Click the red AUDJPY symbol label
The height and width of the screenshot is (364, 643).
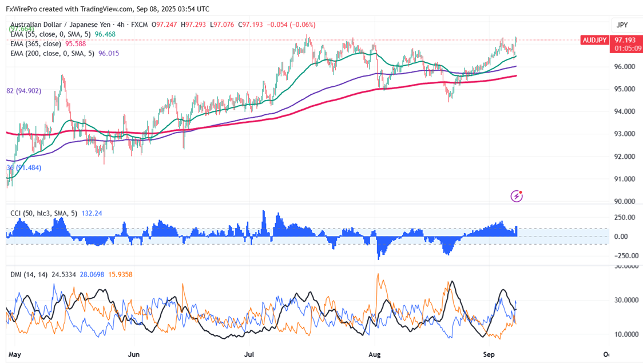click(x=594, y=40)
